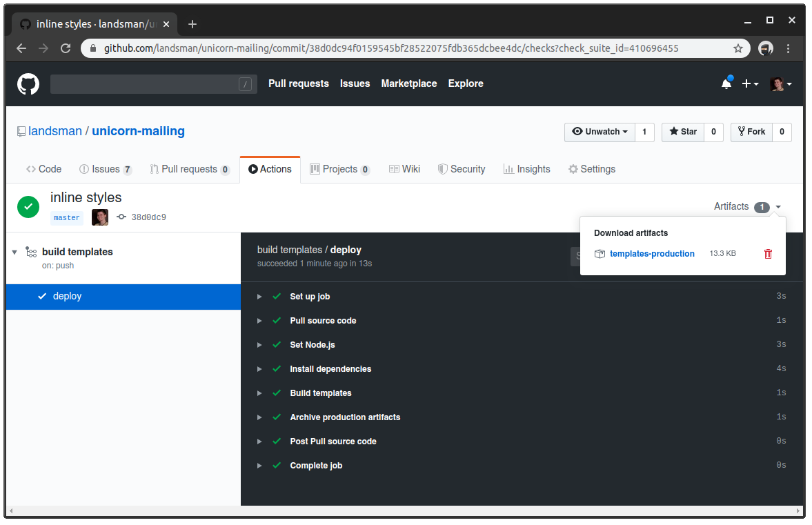Open the Code tab

44,169
